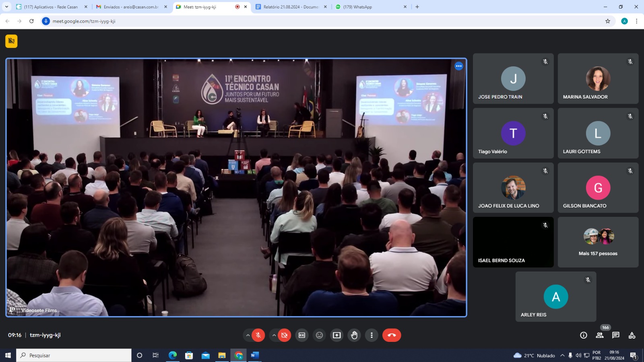Click the raise hand icon

click(354, 335)
